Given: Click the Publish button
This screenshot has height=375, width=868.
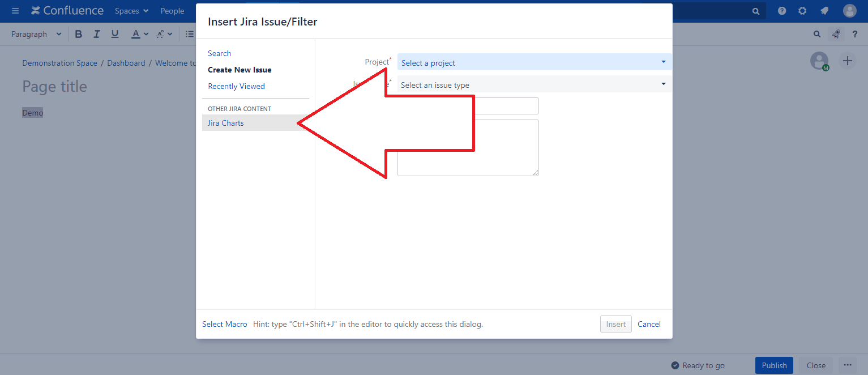Looking at the screenshot, I should 774,365.
